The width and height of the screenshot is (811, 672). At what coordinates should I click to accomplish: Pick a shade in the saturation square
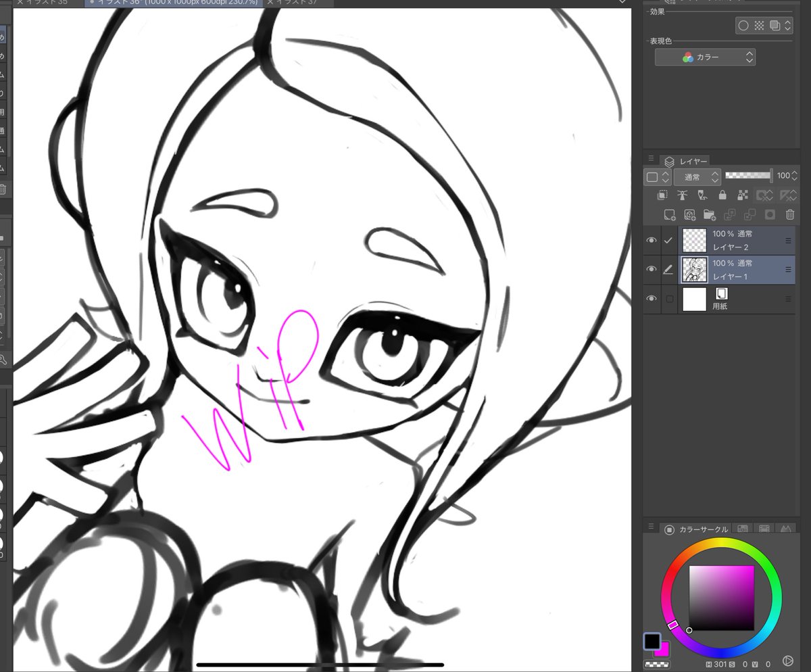[x=721, y=598]
